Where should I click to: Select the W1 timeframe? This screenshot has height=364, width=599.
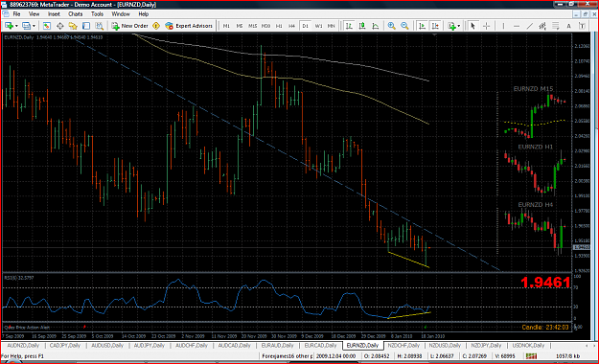pyautogui.click(x=318, y=26)
